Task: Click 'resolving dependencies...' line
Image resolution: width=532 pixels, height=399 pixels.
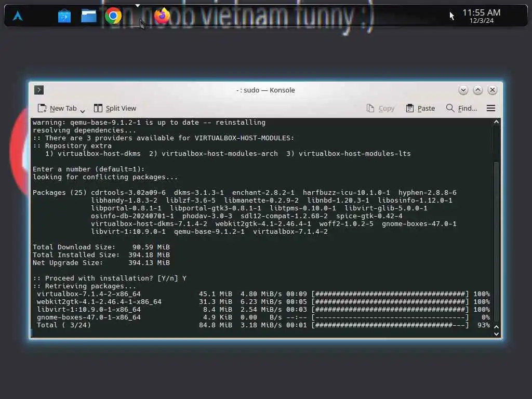Action: pyautogui.click(x=85, y=130)
